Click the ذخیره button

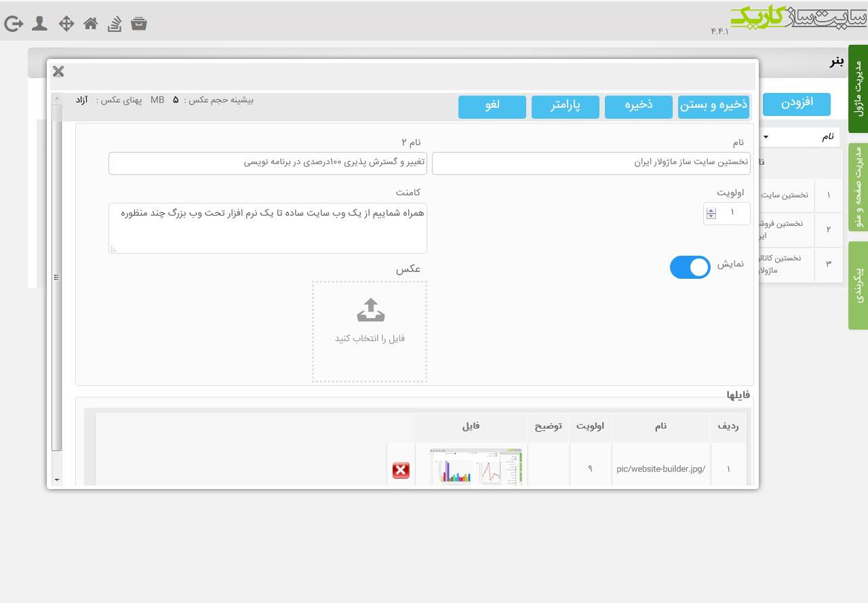click(x=639, y=106)
